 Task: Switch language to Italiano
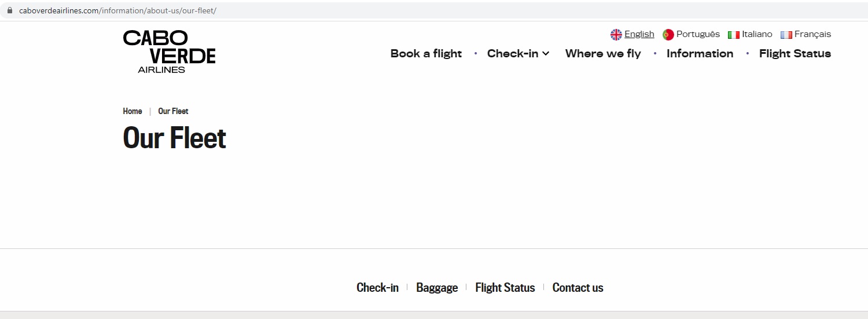point(757,34)
